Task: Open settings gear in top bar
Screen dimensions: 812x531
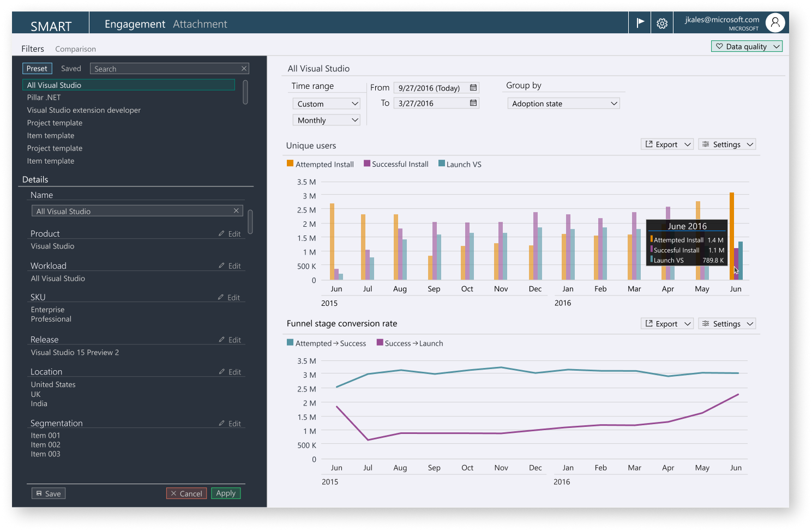Action: point(662,23)
